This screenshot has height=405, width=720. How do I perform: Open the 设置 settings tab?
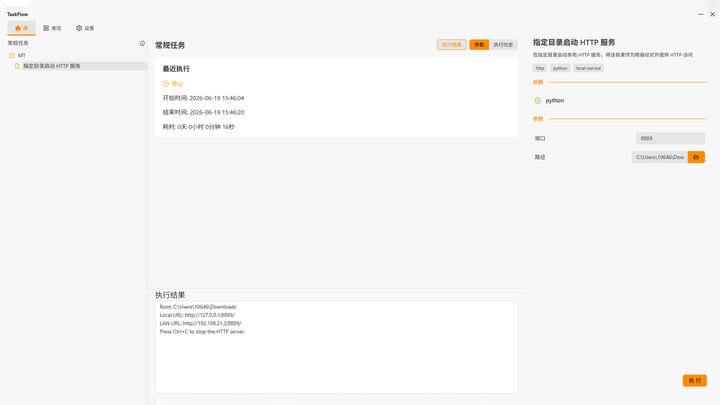[x=85, y=28]
